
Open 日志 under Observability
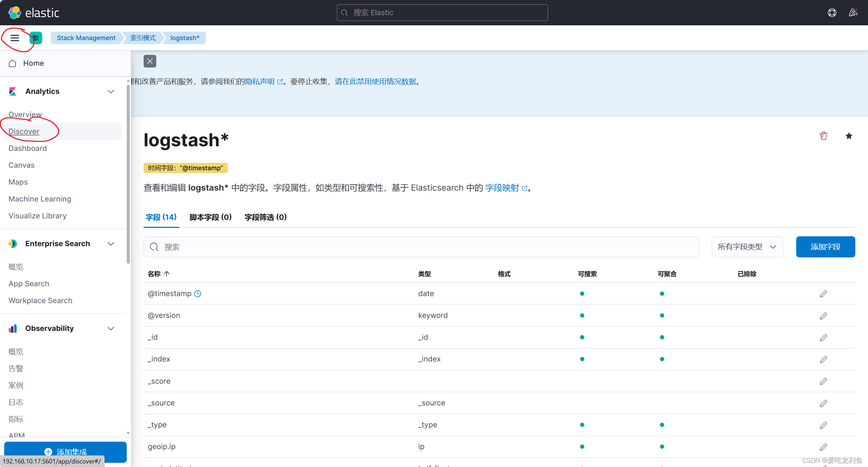[x=16, y=402]
